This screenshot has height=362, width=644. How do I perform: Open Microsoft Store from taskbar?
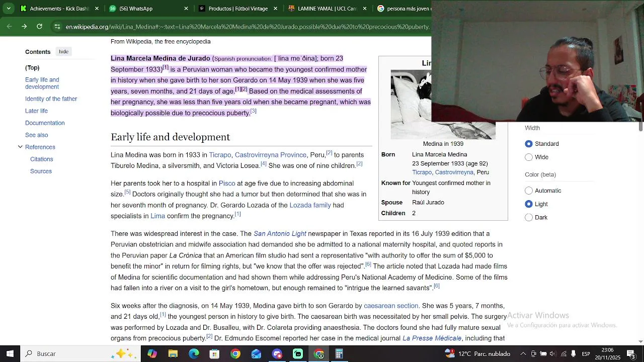[214, 354]
